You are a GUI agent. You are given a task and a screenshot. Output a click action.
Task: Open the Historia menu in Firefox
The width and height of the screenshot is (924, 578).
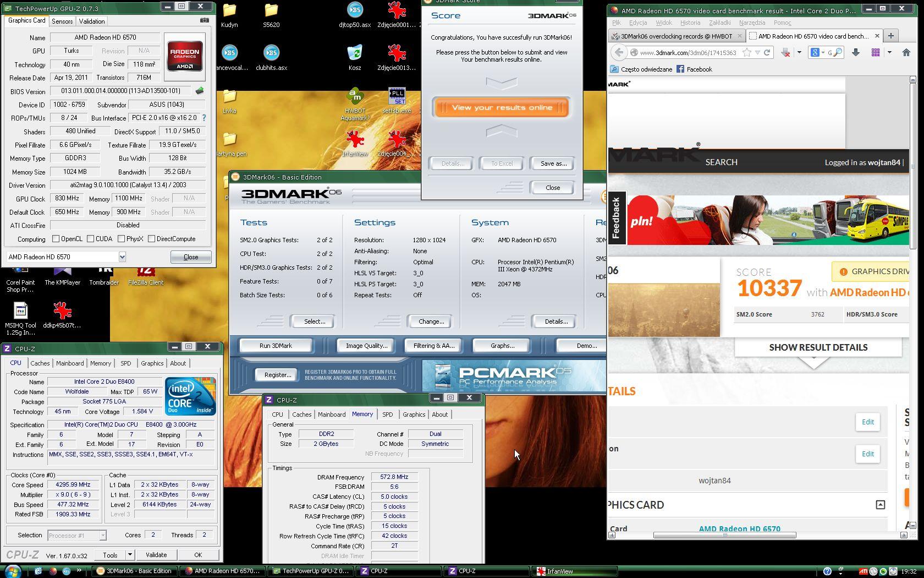[x=690, y=23]
